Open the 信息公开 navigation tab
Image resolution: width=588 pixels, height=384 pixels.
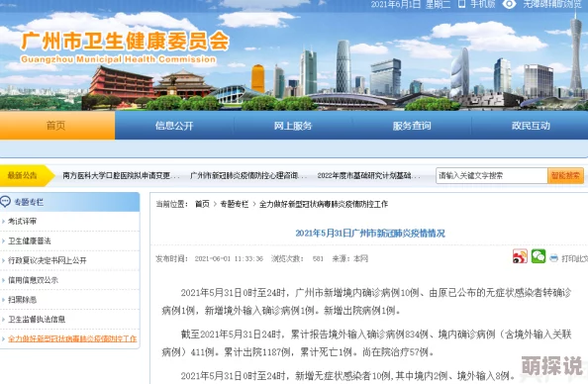[174, 126]
